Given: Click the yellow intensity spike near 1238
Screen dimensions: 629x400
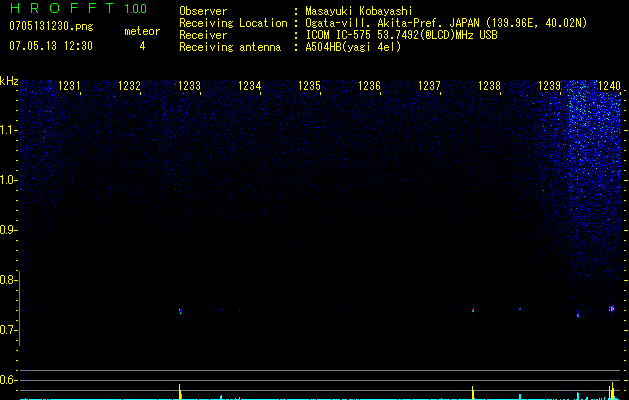Looking at the screenshot, I should coord(473,392).
